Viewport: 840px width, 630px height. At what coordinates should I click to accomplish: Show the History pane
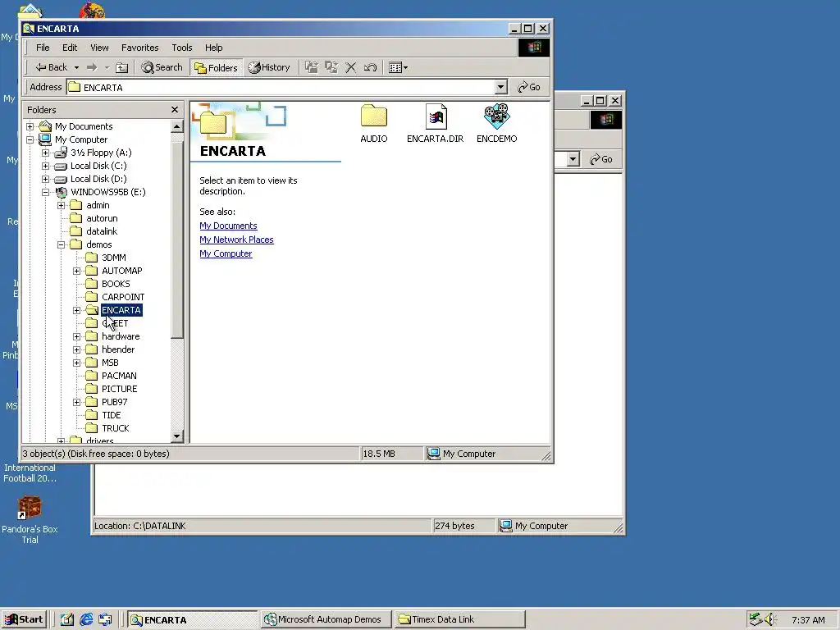click(x=269, y=67)
